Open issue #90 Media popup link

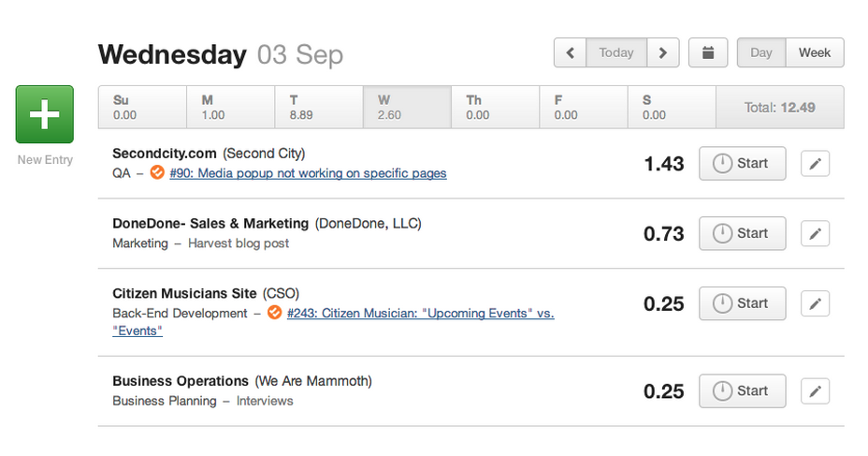pos(308,173)
